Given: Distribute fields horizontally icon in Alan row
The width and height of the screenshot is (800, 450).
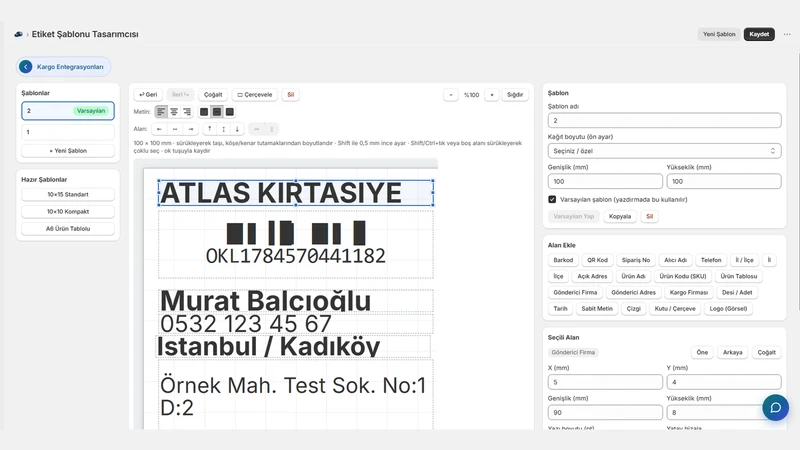Looking at the screenshot, I should 257,129.
